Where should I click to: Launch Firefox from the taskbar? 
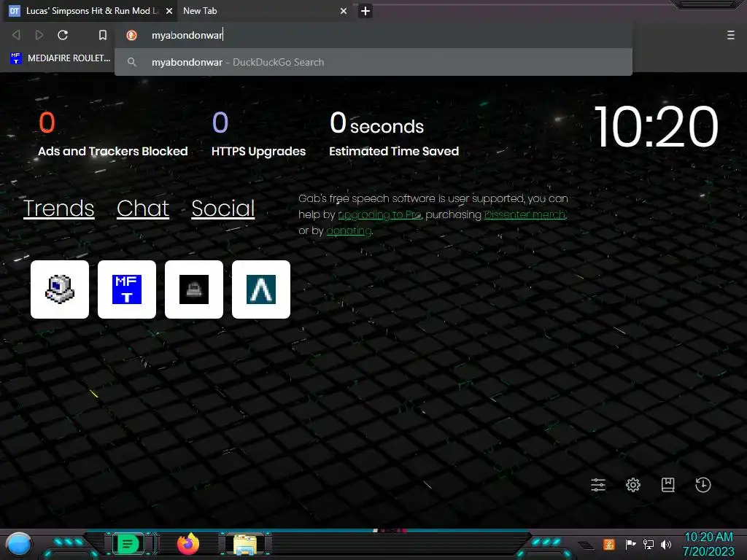coord(188,544)
